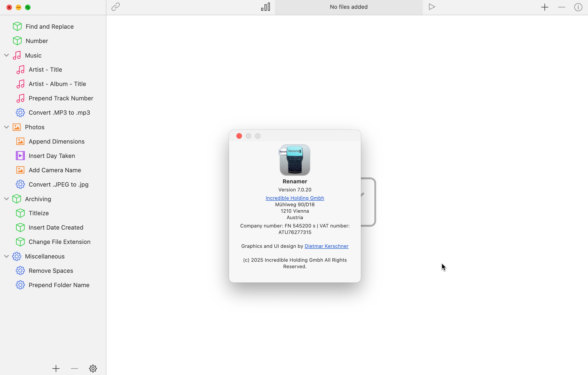Click the sidebar bottom minus button
The height and width of the screenshot is (375, 588).
coord(74,368)
